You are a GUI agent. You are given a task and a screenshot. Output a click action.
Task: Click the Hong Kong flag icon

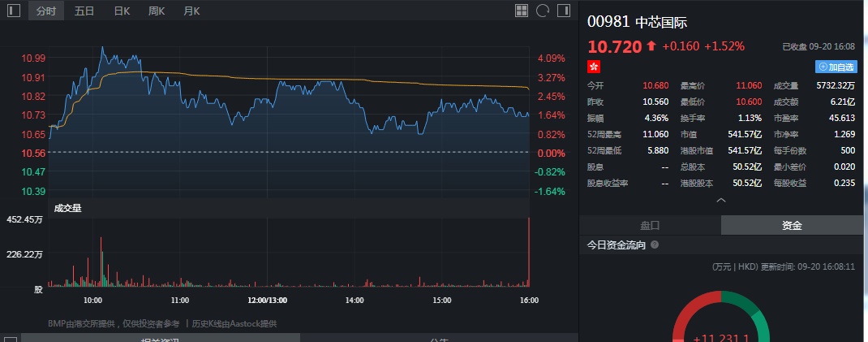coord(593,66)
